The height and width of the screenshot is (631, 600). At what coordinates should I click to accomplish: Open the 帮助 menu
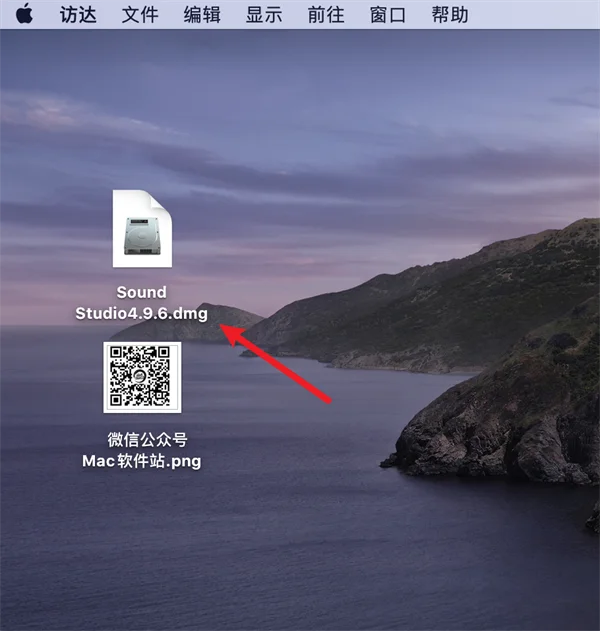tap(450, 15)
